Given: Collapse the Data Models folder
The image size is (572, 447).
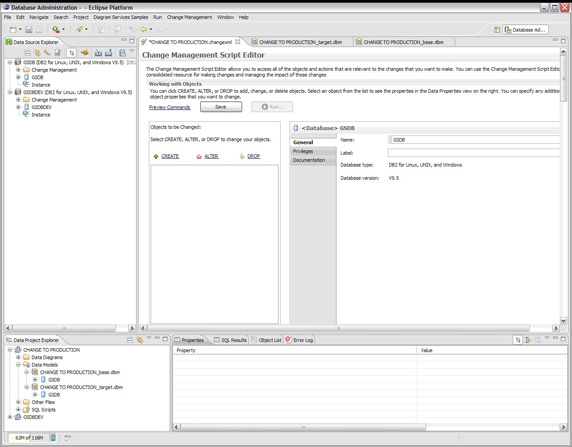Looking at the screenshot, I should tap(18, 365).
